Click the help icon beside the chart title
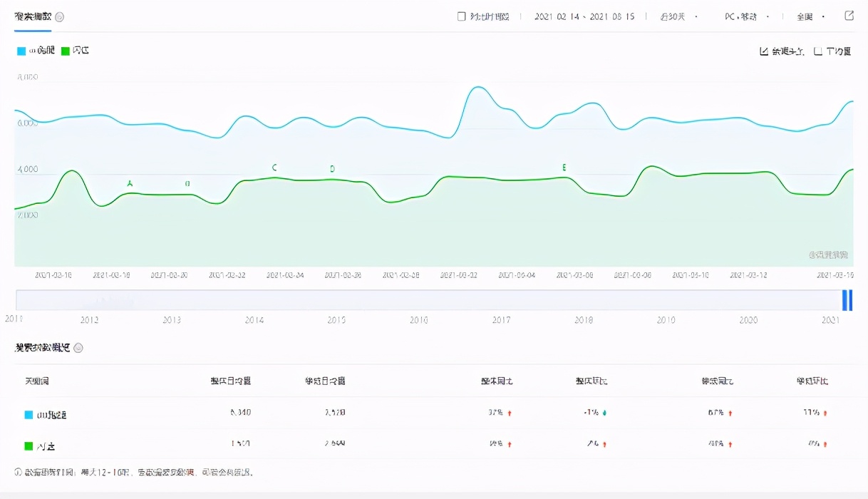Screen dimensions: 868x499 pos(61,16)
